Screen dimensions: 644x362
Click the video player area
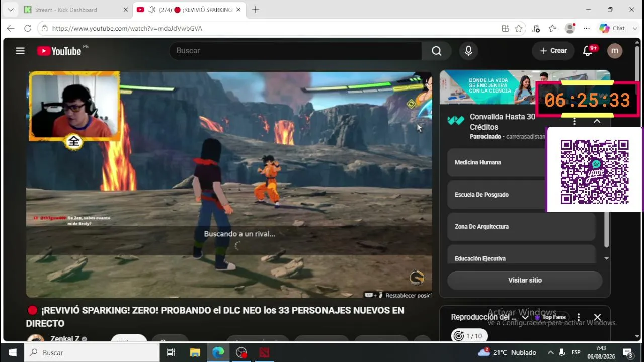pyautogui.click(x=229, y=185)
